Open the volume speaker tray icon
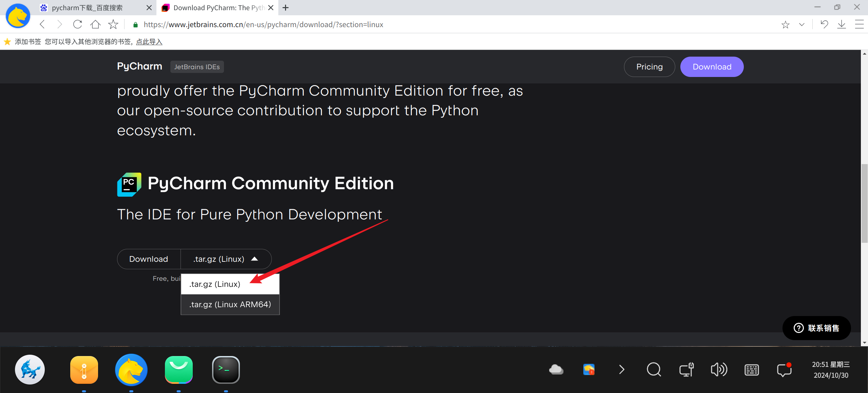Screen dimensions: 868x393 pyautogui.click(x=719, y=370)
